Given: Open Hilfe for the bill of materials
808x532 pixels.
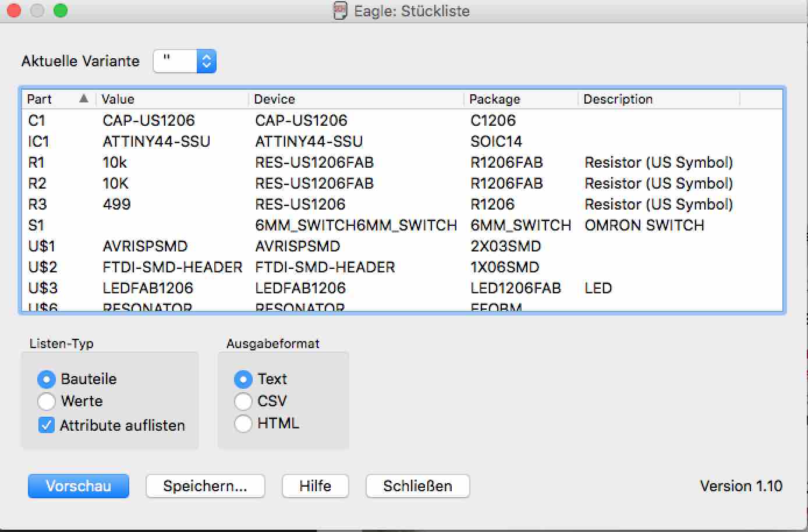Looking at the screenshot, I should tap(316, 486).
